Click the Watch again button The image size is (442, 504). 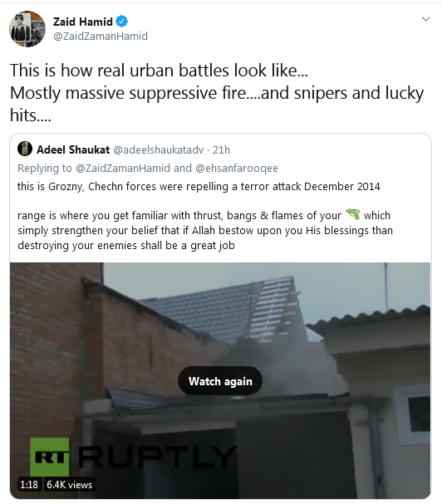pyautogui.click(x=220, y=381)
